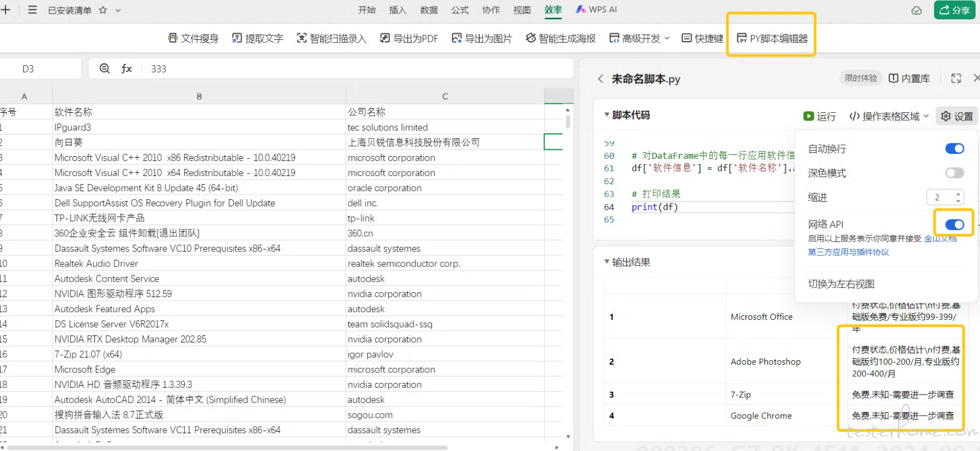Click the spreadsheet horizontal scrollbar
Screen dimensions: 980x451
tap(227, 447)
